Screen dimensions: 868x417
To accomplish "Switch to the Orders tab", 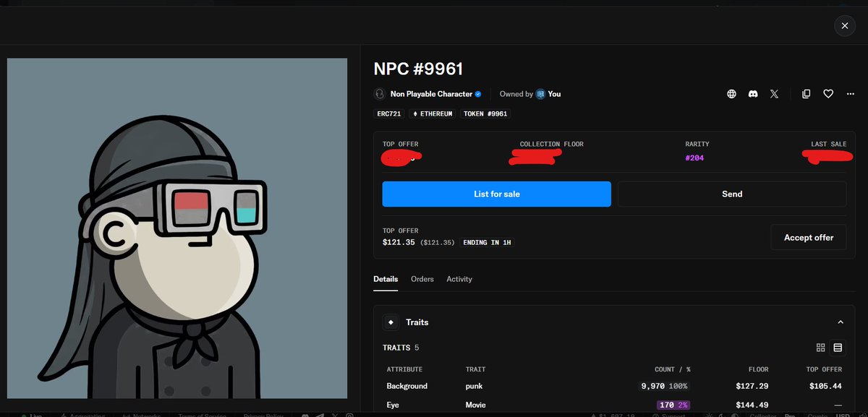I will pos(422,279).
